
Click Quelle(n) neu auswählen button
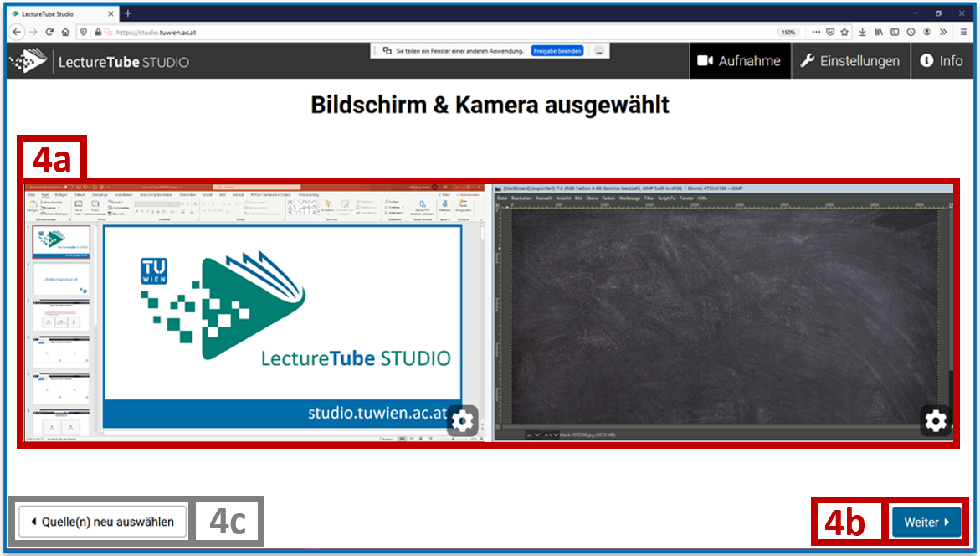click(103, 522)
